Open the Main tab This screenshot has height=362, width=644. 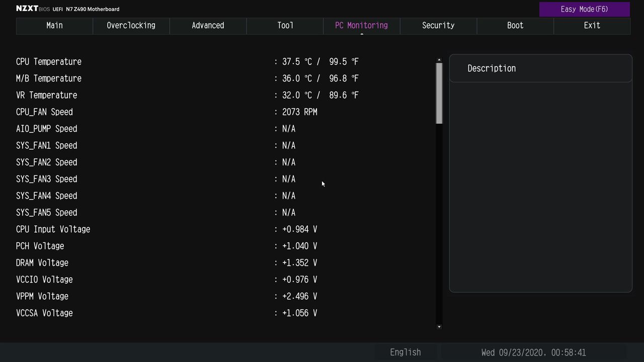pos(54,26)
